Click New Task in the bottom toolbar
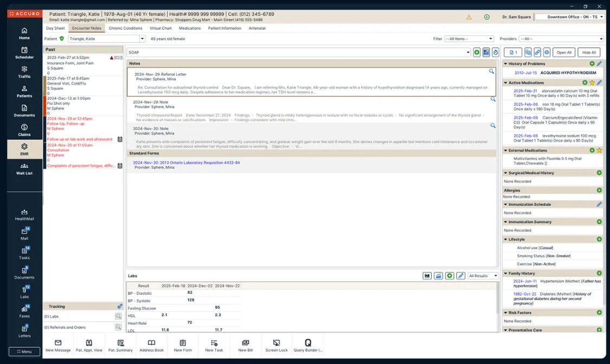The height and width of the screenshot is (364, 610). click(x=214, y=345)
